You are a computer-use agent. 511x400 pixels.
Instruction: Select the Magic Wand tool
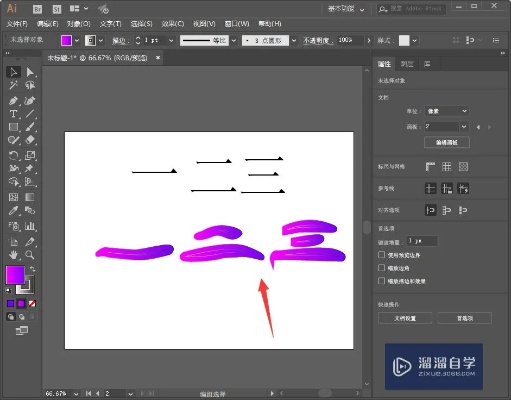13,86
